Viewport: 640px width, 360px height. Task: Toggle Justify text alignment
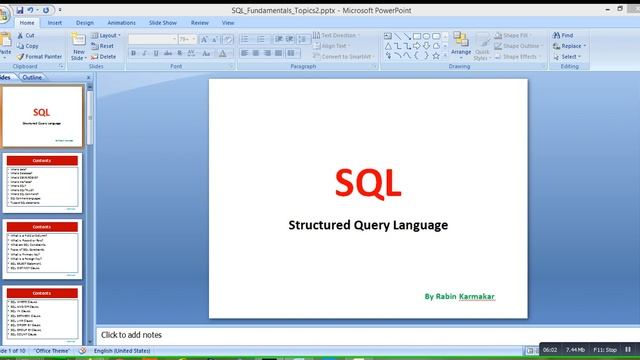278,53
